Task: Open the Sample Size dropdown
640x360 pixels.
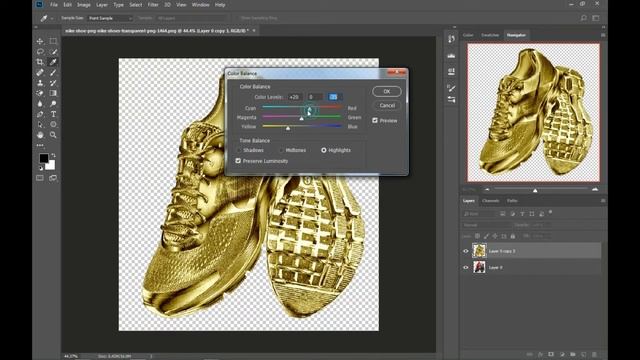Action: pyautogui.click(x=110, y=18)
